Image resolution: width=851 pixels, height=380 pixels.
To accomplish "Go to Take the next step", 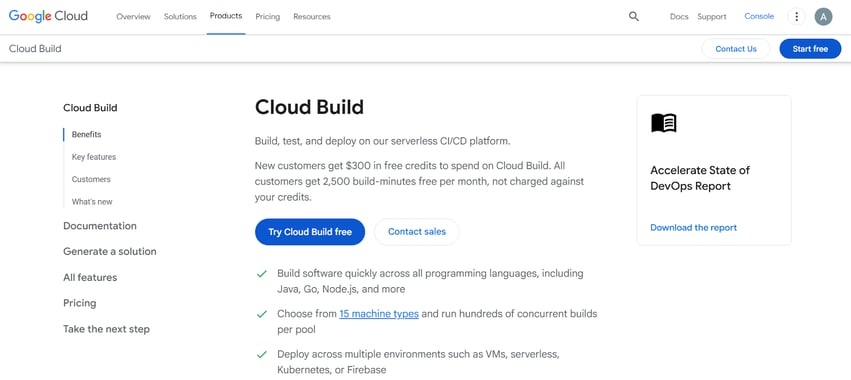I will tap(106, 329).
